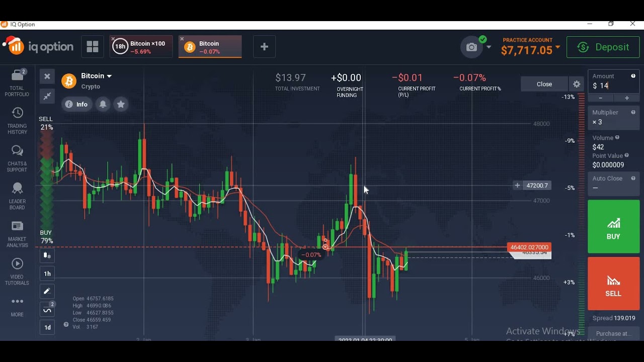The width and height of the screenshot is (644, 362).
Task: Open Market Analysis
Action: point(17,234)
